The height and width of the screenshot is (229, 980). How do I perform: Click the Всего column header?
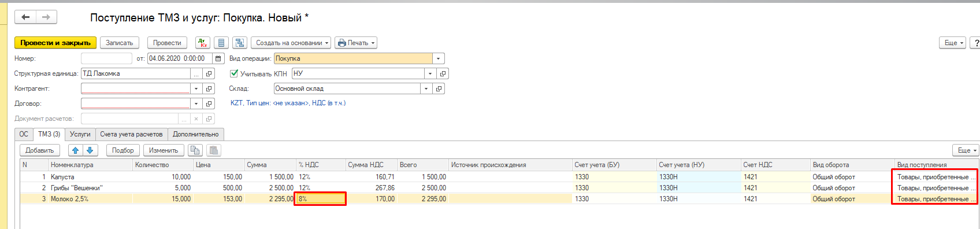click(423, 165)
